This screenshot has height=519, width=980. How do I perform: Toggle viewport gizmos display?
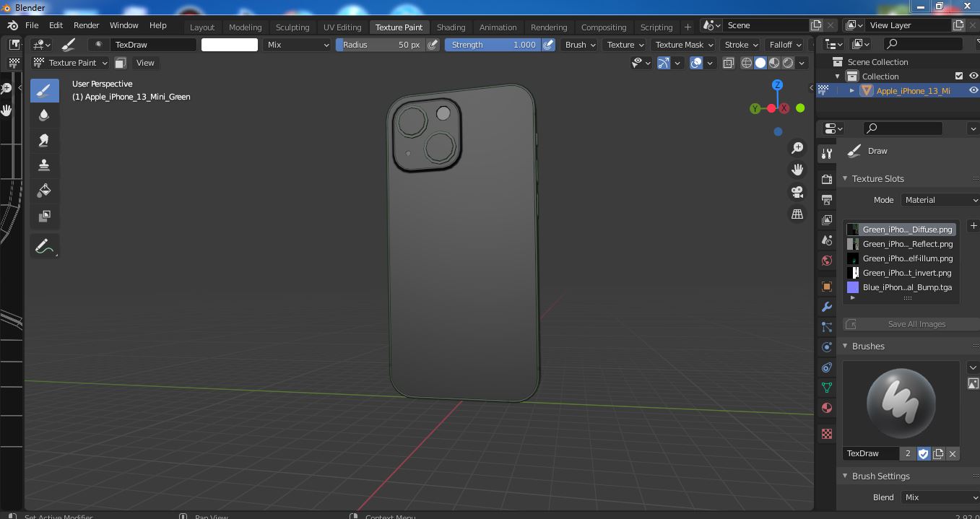click(664, 63)
